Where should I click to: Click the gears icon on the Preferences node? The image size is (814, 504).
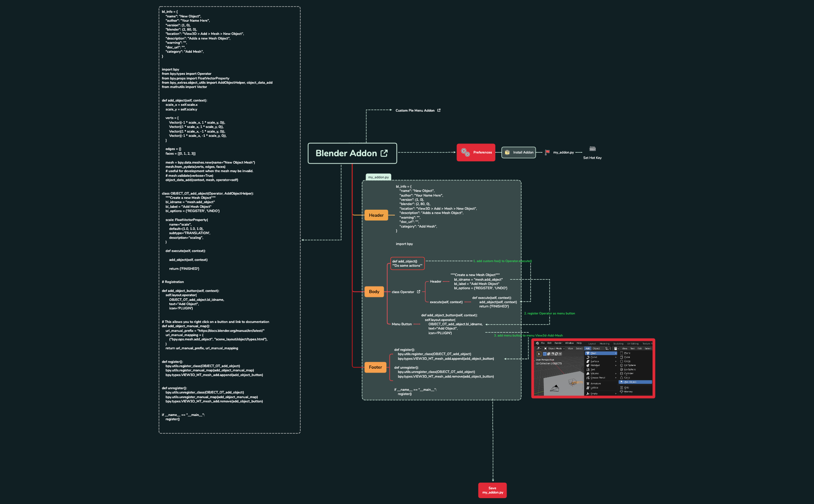coord(465,153)
